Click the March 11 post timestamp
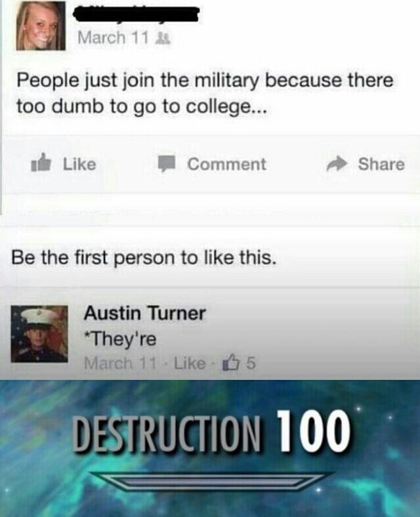Viewport: 420px width, 517px height. (x=113, y=37)
